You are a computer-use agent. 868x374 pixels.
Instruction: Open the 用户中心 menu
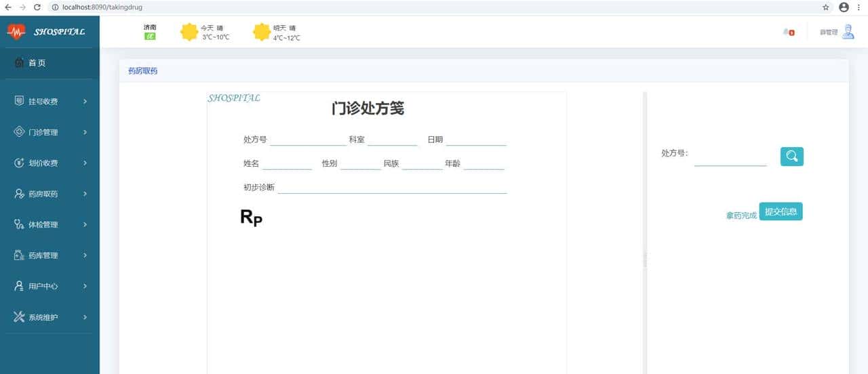(50, 286)
